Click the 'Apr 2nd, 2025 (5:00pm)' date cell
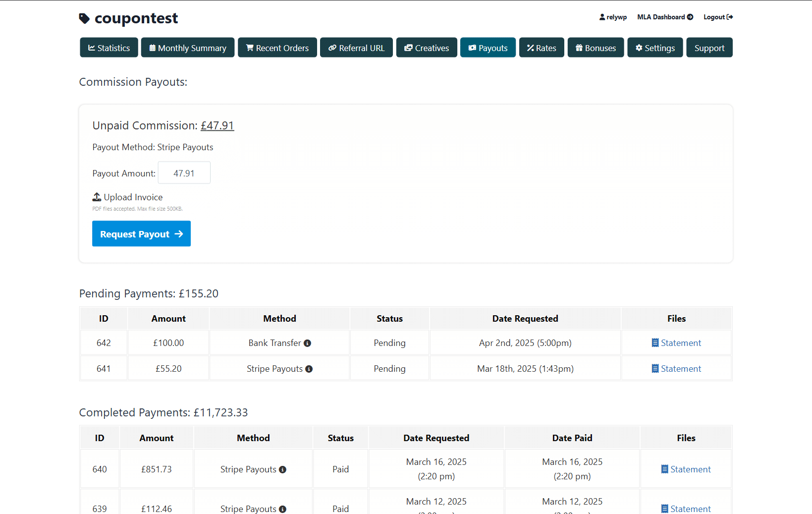The width and height of the screenshot is (812, 514). coord(525,343)
